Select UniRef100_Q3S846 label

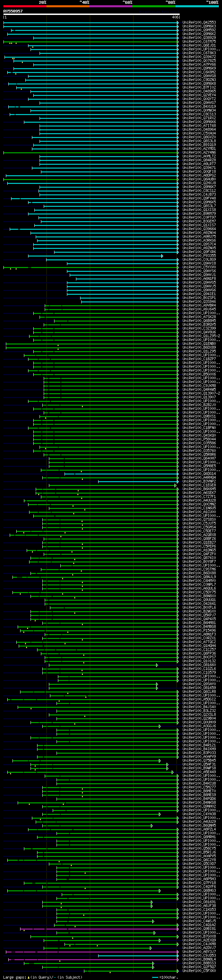[199, 302]
